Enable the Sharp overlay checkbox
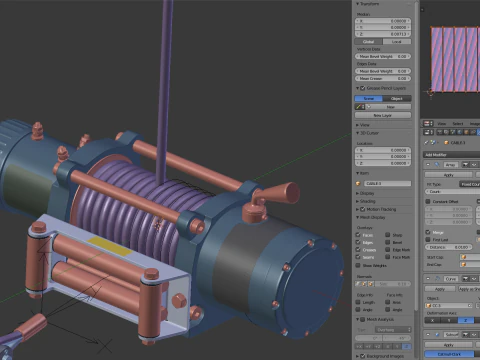Screen dimensions: 480x360 (x=388, y=235)
